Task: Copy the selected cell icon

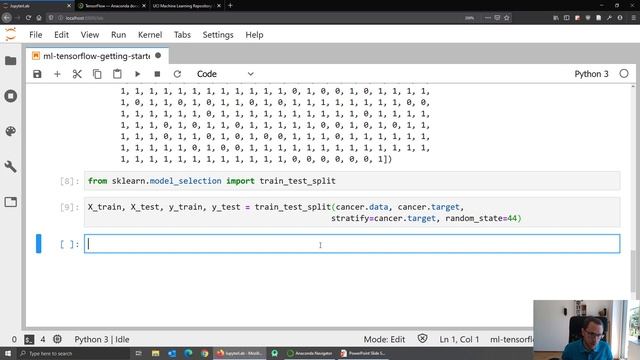Action: coord(97,74)
